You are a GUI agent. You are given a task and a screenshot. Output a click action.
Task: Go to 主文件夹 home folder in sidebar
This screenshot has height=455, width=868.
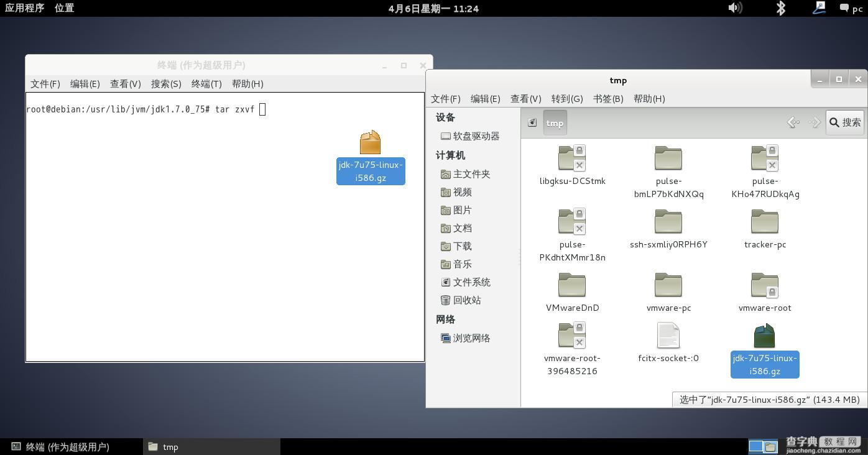(x=465, y=174)
